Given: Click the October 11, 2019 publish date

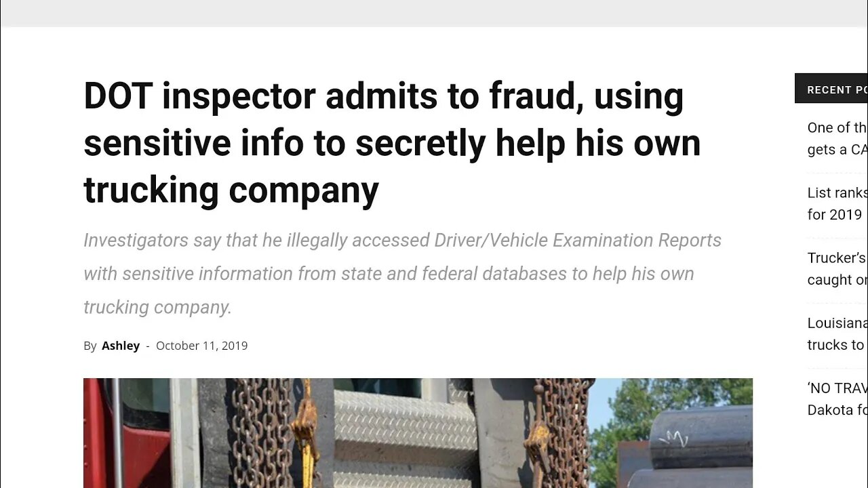Looking at the screenshot, I should coord(201,346).
